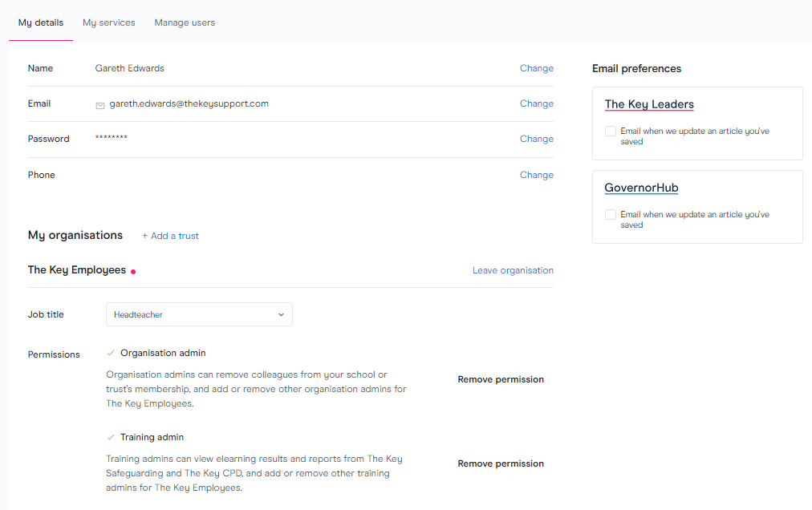Viewport: 812px width, 510px height.
Task: Click the Phone label
Action: tap(42, 175)
